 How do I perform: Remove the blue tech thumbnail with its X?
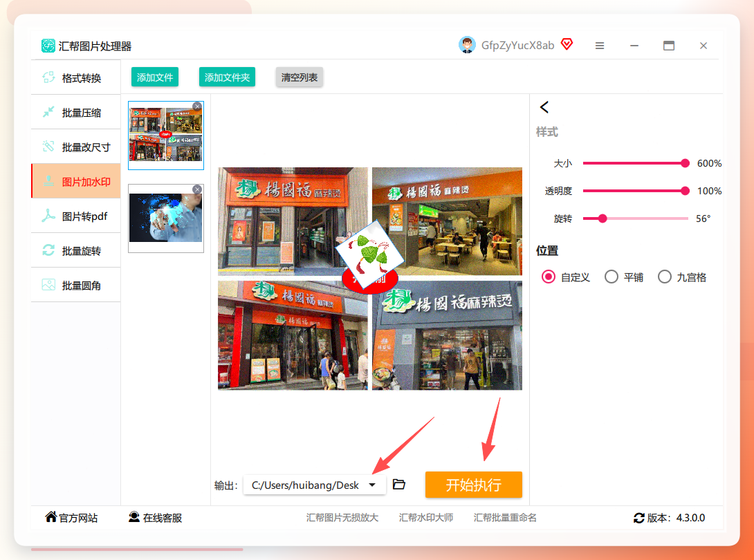pyautogui.click(x=197, y=189)
